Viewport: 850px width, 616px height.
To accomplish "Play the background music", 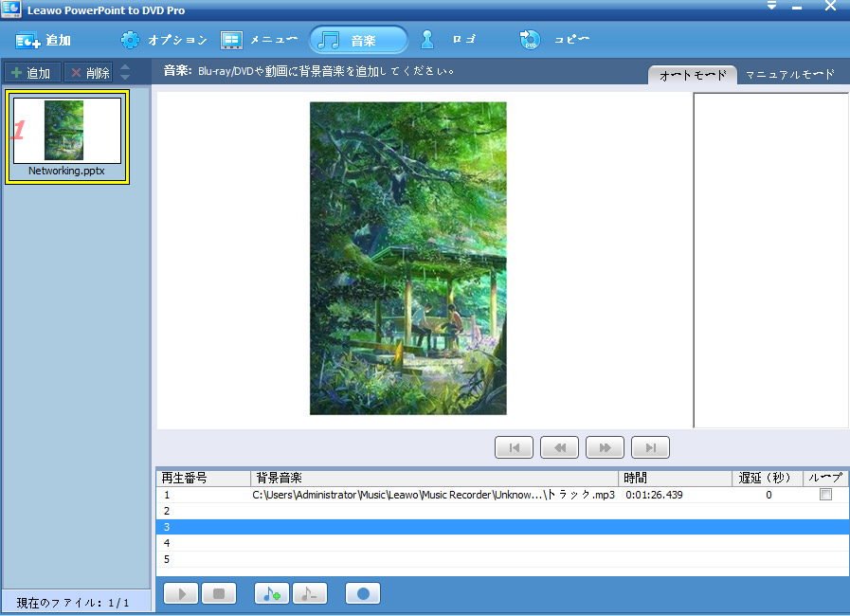I will click(181, 593).
